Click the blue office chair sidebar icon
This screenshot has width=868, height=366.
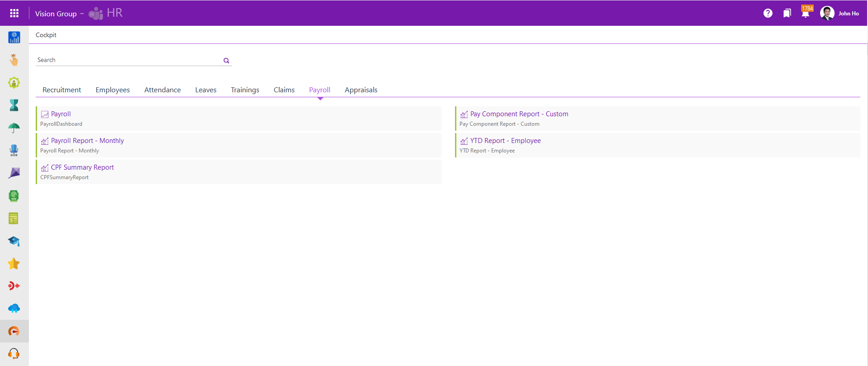point(14,151)
